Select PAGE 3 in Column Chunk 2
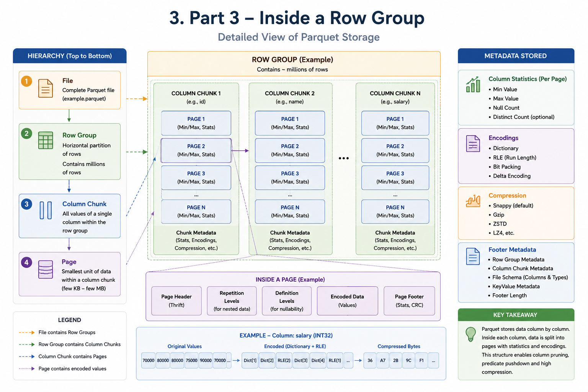 click(290, 178)
